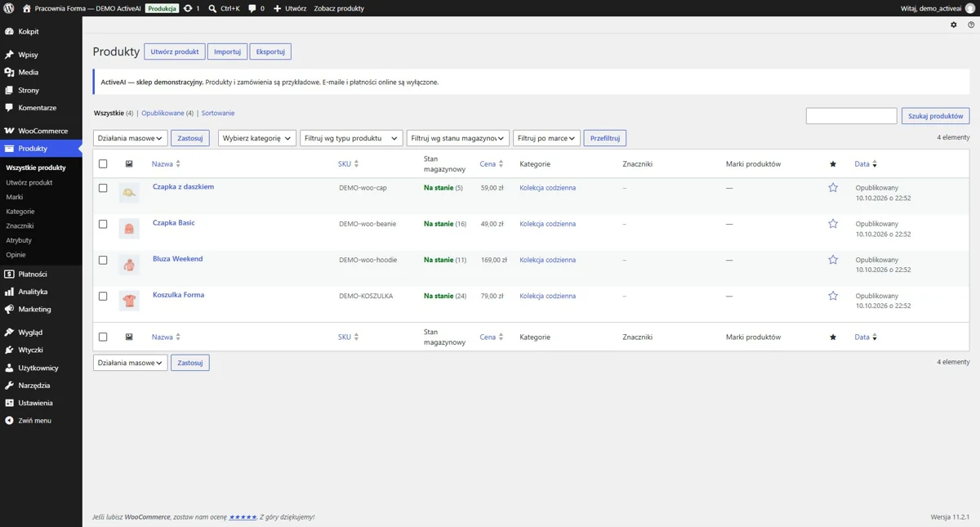Toggle featured star for Koszulka Forma
Screen dimensions: 980x527
coord(833,296)
